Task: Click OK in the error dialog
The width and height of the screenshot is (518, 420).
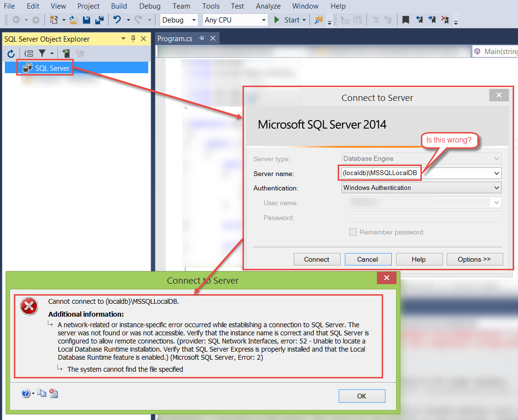Action: pos(362,396)
